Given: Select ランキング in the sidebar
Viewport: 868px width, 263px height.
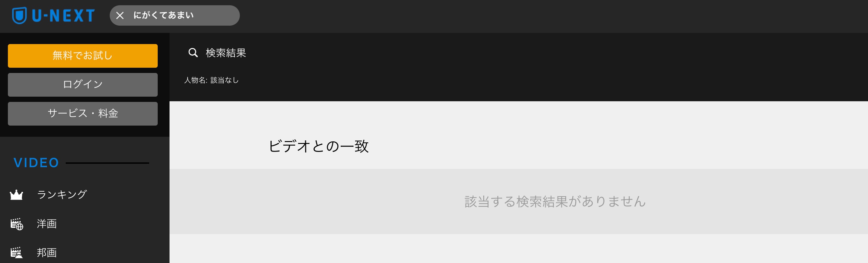Looking at the screenshot, I should [62, 195].
